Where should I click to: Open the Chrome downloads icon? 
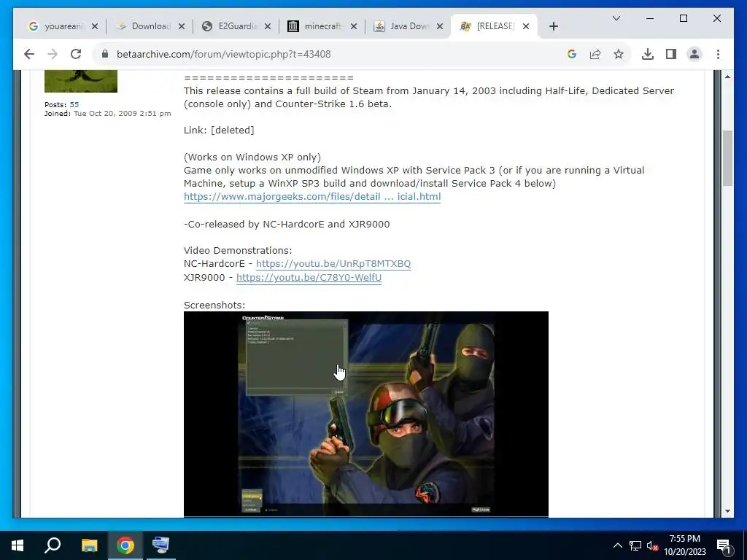click(648, 54)
